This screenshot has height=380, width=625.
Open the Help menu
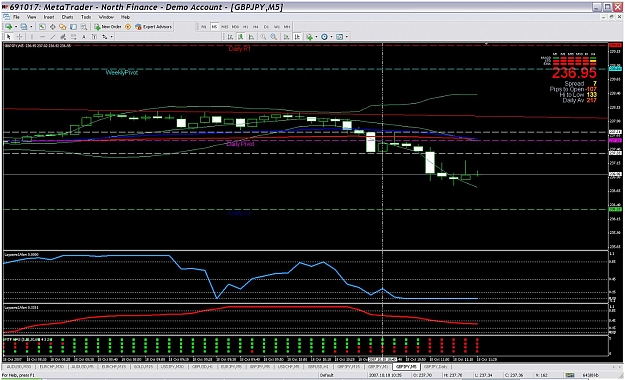tap(126, 17)
